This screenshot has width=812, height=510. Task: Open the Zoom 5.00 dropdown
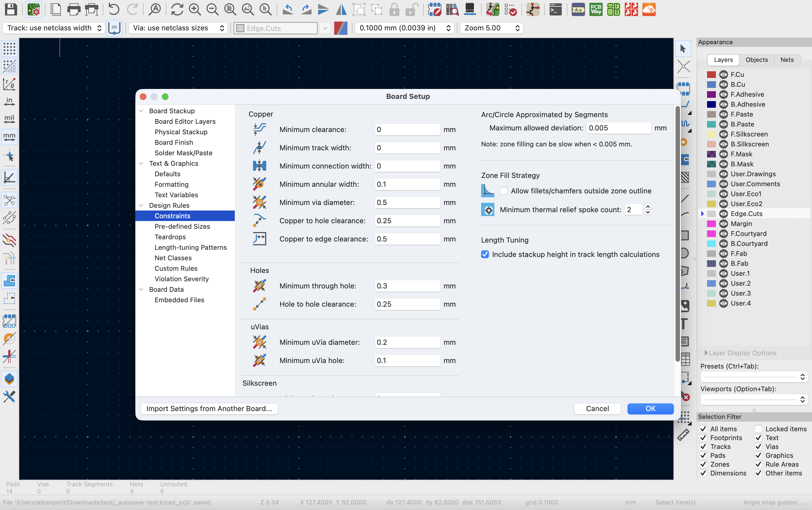click(491, 28)
